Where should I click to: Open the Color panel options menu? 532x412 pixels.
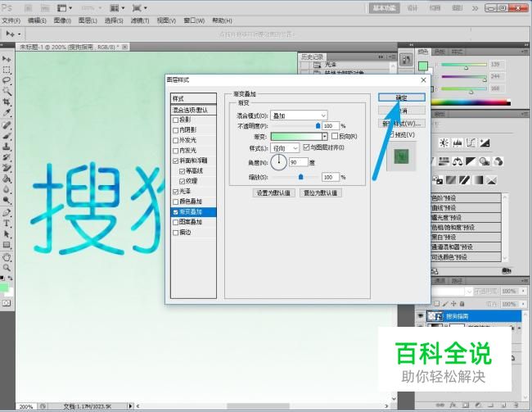coord(525,52)
